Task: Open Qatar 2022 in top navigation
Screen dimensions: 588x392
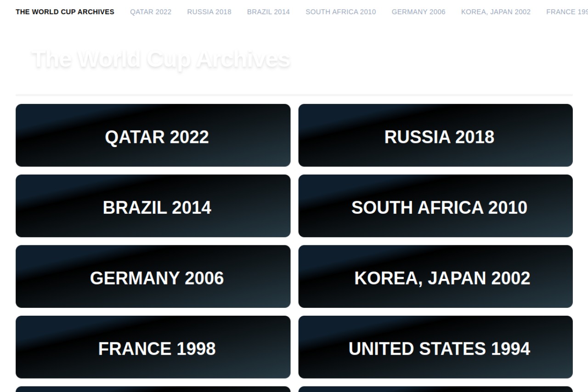Action: [x=151, y=12]
